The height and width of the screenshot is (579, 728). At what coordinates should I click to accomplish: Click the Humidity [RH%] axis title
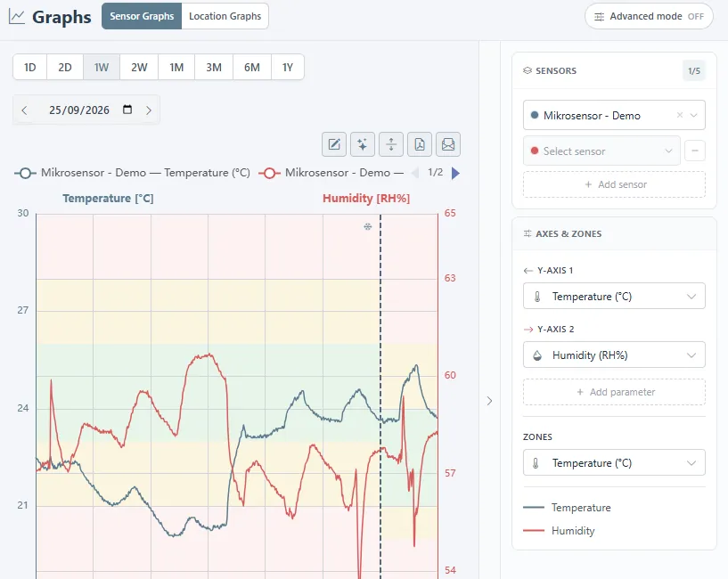click(366, 199)
